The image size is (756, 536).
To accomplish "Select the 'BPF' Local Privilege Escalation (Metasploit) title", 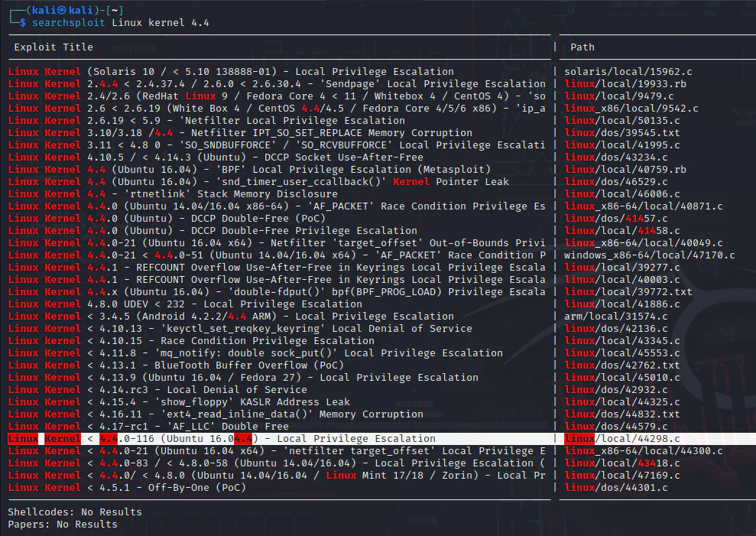I will (x=249, y=169).
